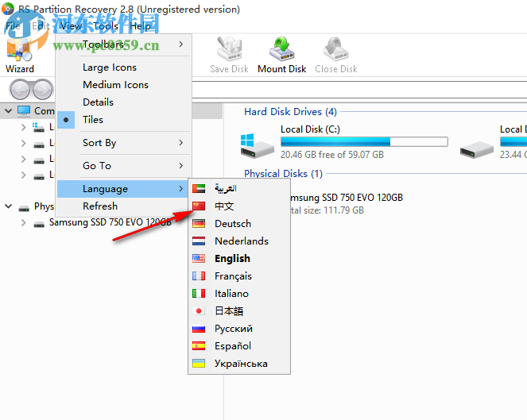The image size is (527, 420).
Task: Launch the Wizard toolbar icon
Action: (x=20, y=50)
